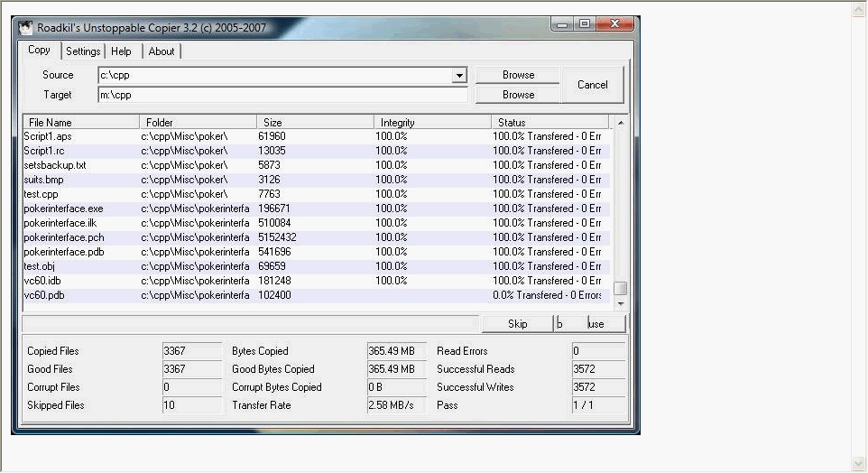
Task: Select the Script1.aps row
Action: [x=317, y=136]
